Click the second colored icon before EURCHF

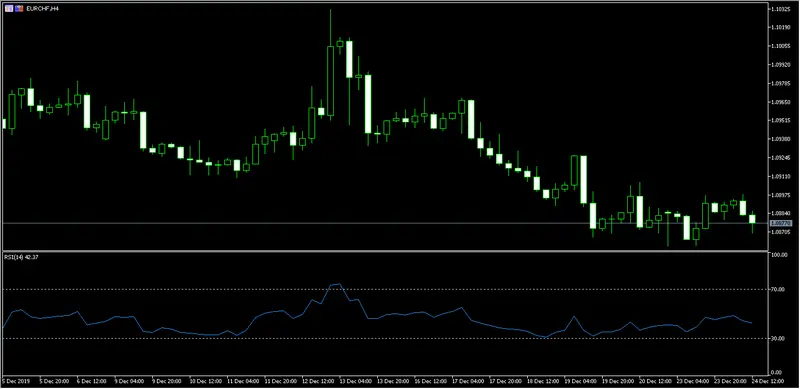coord(18,9)
